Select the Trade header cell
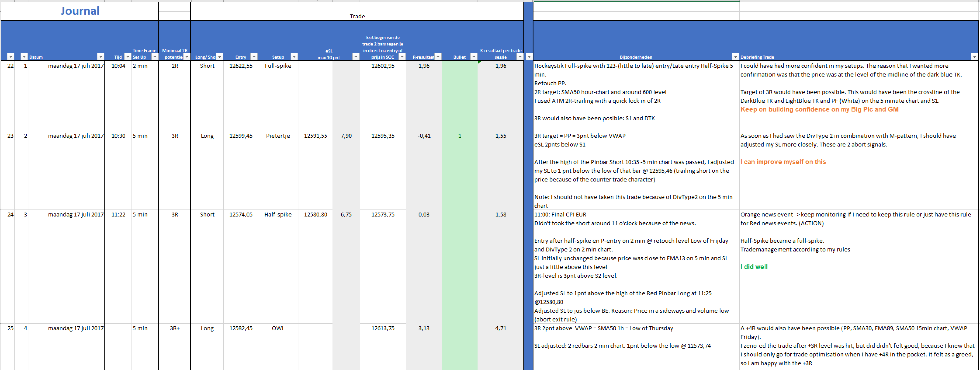Screen dimensions: 980x370 (357, 16)
